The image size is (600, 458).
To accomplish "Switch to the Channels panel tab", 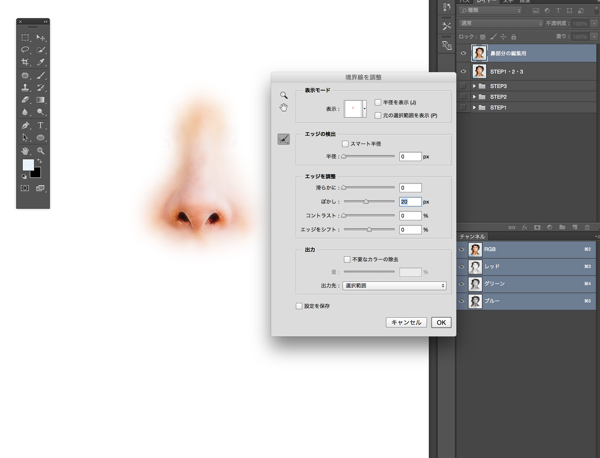I will click(x=472, y=236).
